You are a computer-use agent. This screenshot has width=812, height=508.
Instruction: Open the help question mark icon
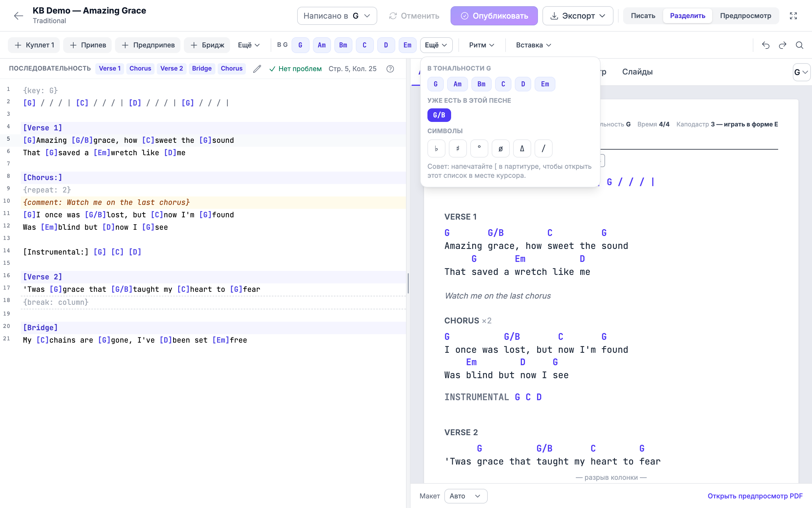(390, 69)
